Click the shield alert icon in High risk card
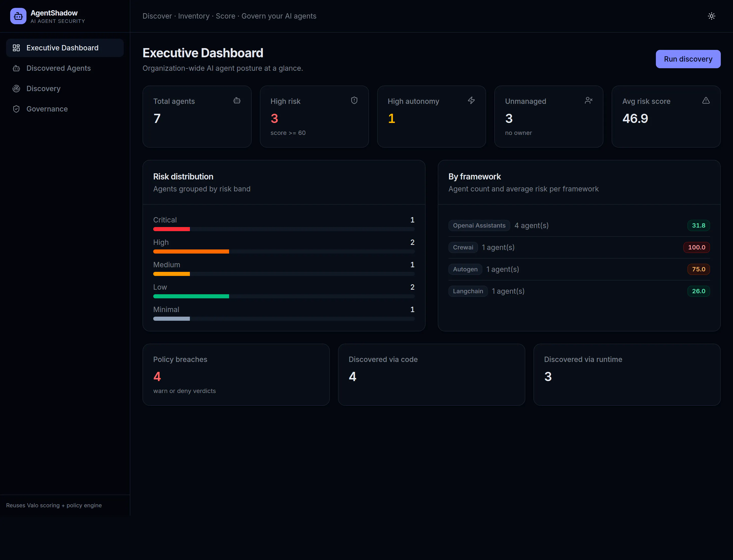Image resolution: width=733 pixels, height=560 pixels. (x=354, y=100)
